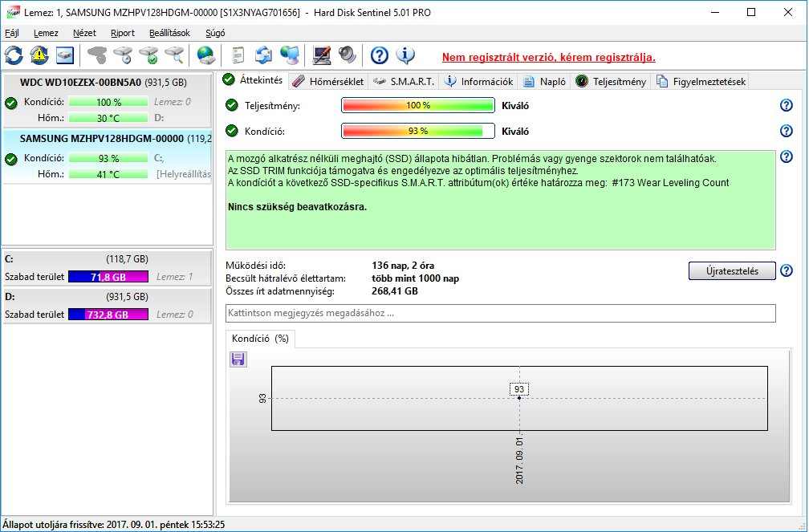The width and height of the screenshot is (809, 532).
Task: Click the network computers toolbar icon
Action: [290, 55]
